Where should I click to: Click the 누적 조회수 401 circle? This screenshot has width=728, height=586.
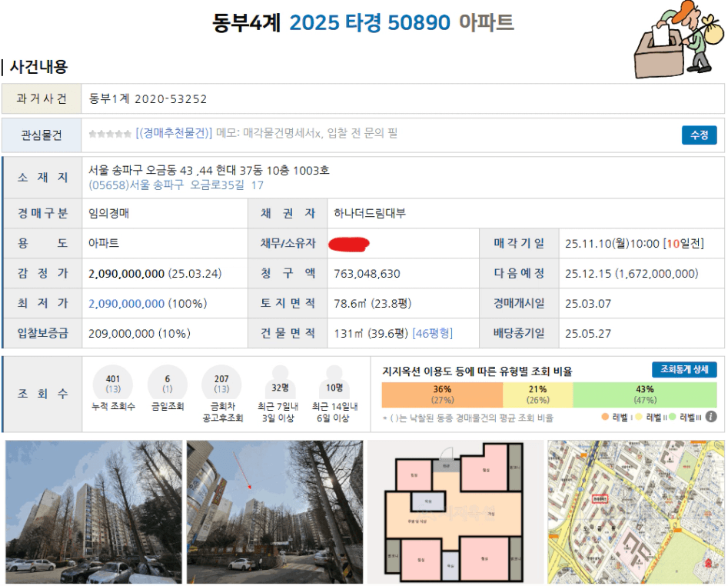(113, 384)
